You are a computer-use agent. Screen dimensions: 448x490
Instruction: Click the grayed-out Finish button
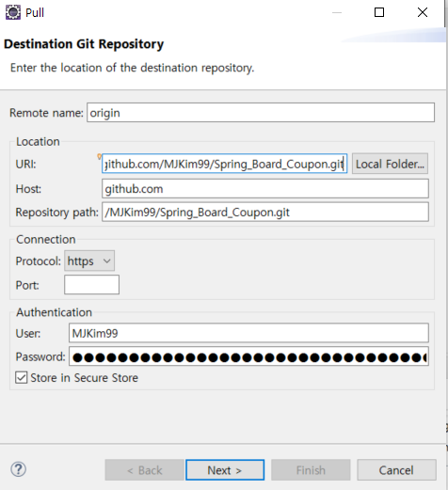[x=311, y=470]
